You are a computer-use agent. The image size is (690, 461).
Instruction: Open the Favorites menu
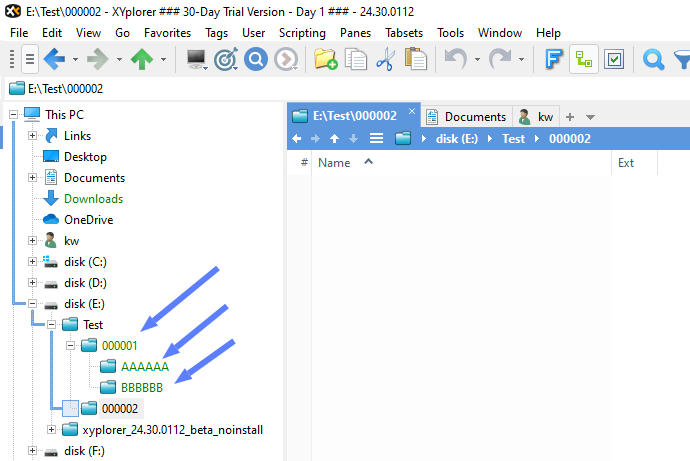tap(167, 33)
